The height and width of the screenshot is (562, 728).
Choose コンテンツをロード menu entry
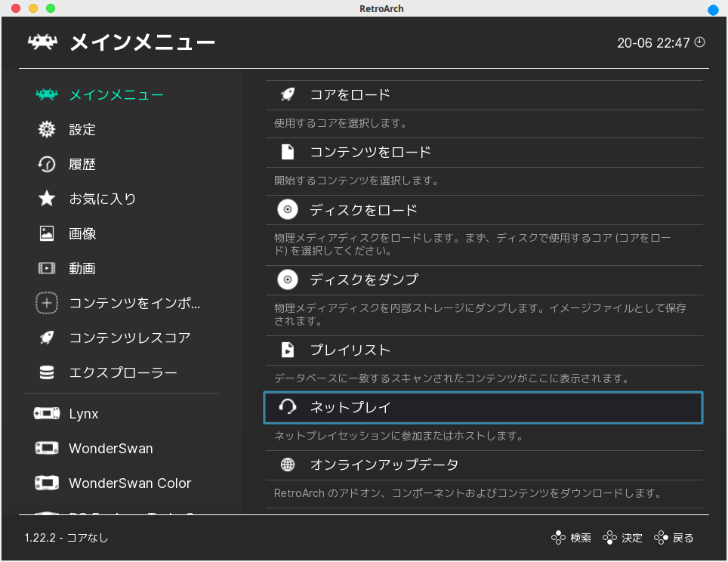pyautogui.click(x=484, y=153)
